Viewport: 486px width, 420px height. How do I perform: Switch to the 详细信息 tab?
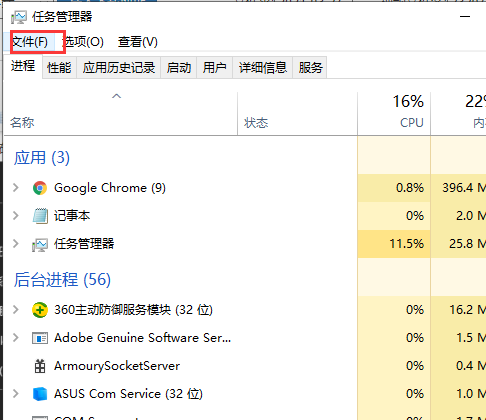click(x=263, y=68)
